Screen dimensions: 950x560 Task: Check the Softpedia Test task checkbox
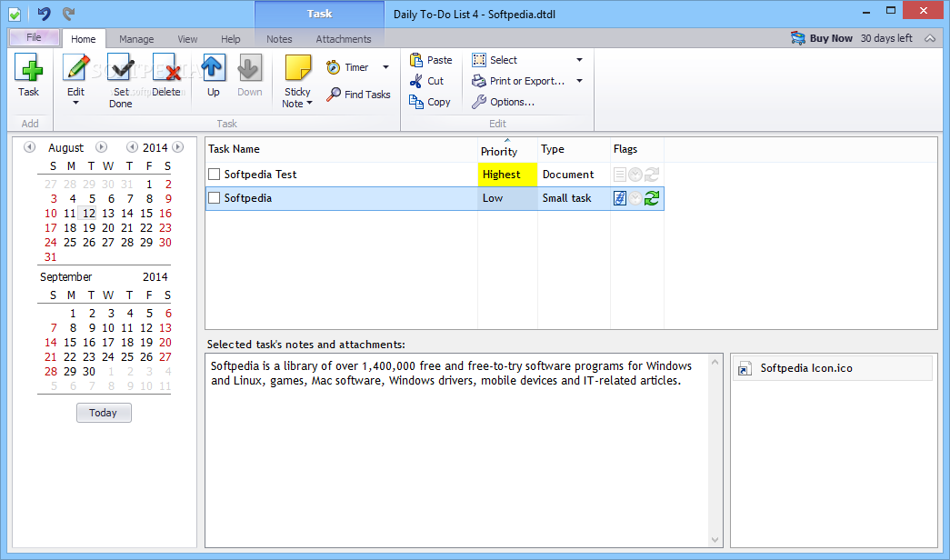214,175
